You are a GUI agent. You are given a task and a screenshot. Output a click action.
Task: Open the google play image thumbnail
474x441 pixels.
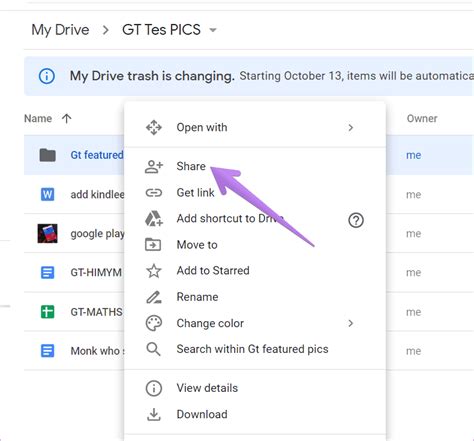point(47,233)
